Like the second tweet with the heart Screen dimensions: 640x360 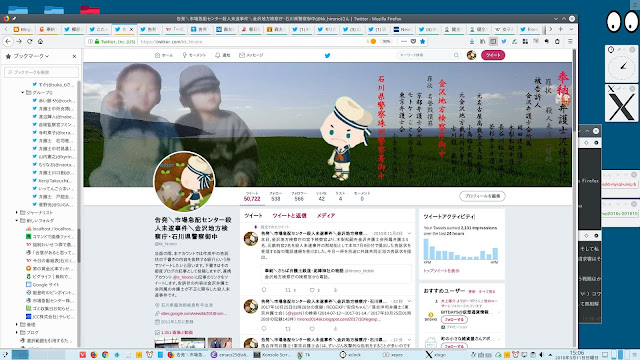click(312, 329)
